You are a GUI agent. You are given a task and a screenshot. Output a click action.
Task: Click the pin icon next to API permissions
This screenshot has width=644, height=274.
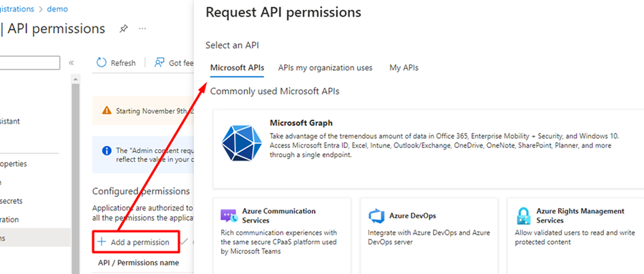click(x=123, y=29)
